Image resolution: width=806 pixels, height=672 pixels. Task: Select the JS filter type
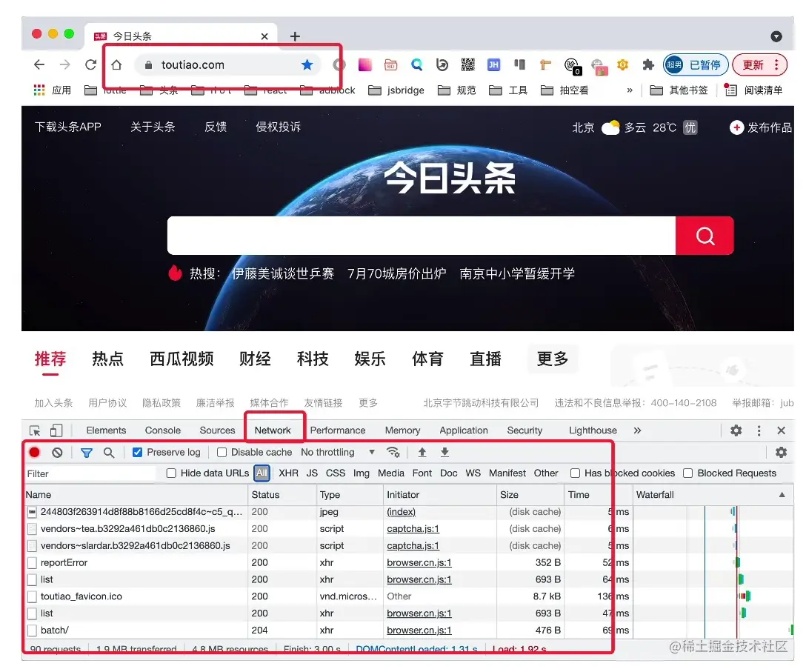(x=312, y=473)
